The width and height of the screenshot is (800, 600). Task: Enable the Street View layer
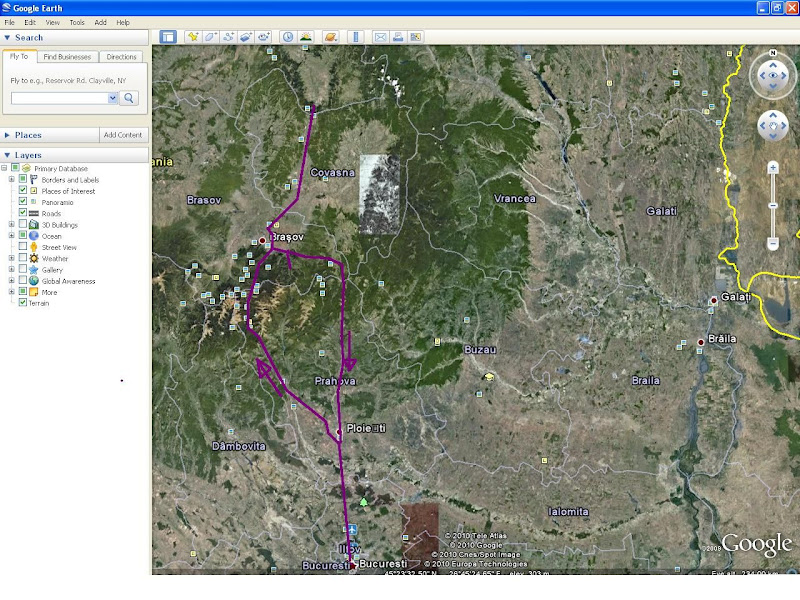pos(23,246)
